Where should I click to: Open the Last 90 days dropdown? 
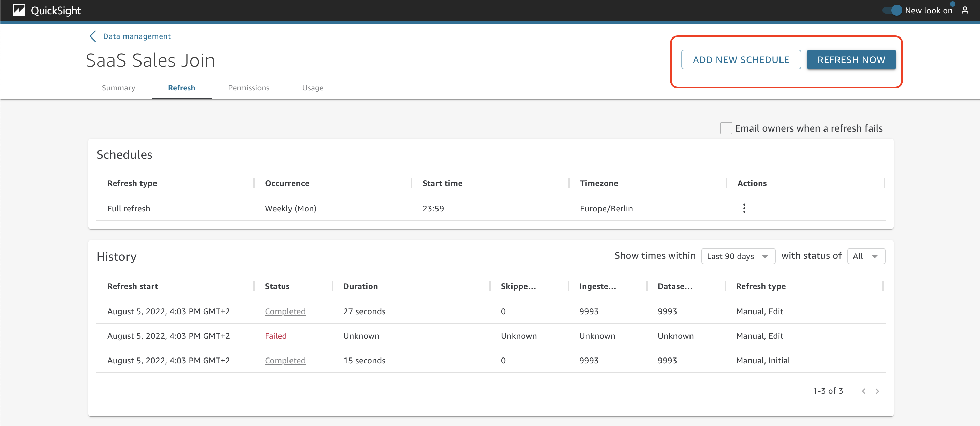(738, 256)
